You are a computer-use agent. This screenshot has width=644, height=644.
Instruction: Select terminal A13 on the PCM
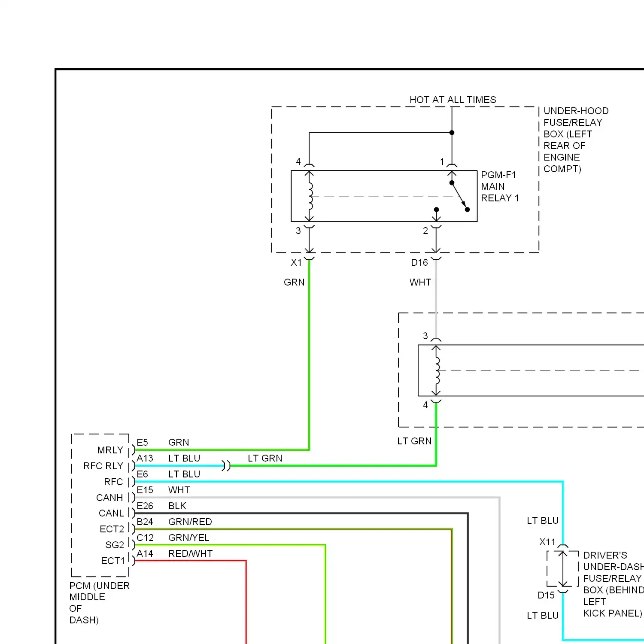tap(145, 458)
